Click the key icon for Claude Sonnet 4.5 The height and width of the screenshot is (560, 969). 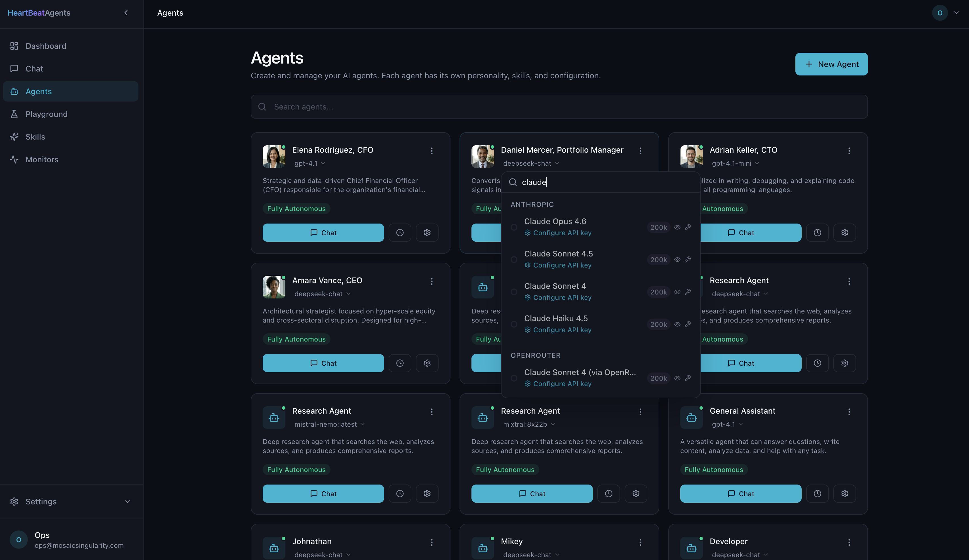(688, 260)
